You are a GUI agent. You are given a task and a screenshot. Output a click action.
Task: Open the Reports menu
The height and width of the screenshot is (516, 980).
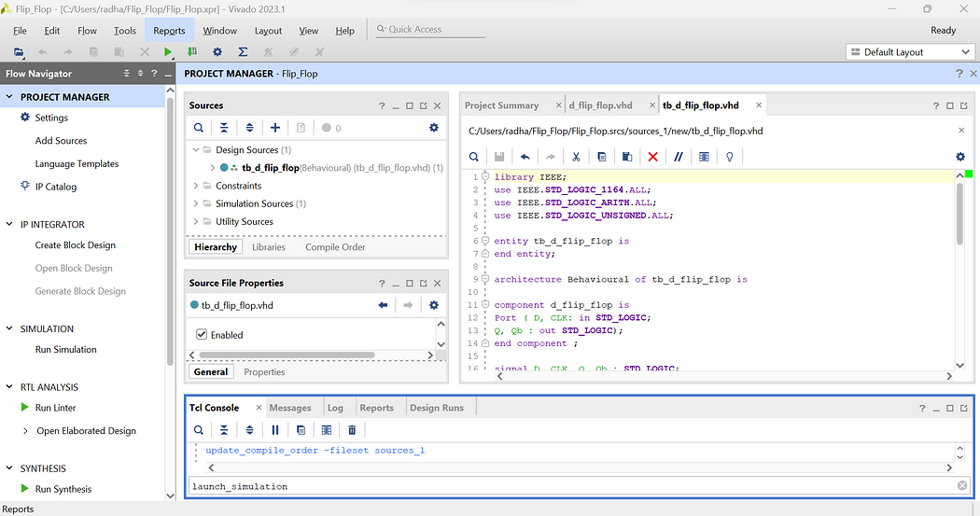point(169,31)
